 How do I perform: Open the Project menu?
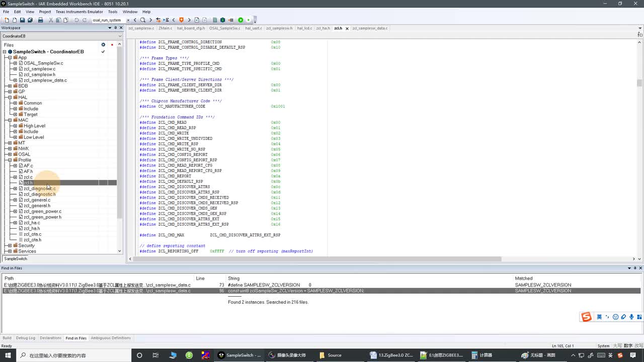click(x=45, y=12)
